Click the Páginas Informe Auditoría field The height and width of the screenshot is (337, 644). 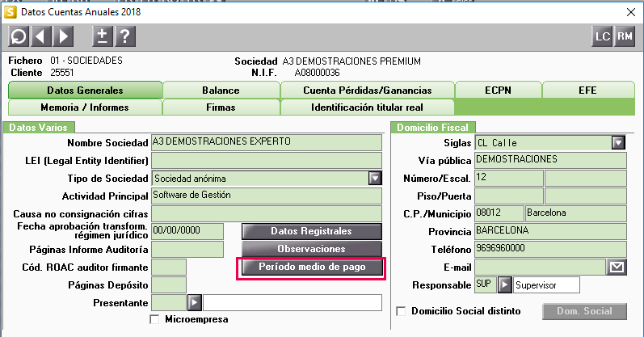point(187,250)
